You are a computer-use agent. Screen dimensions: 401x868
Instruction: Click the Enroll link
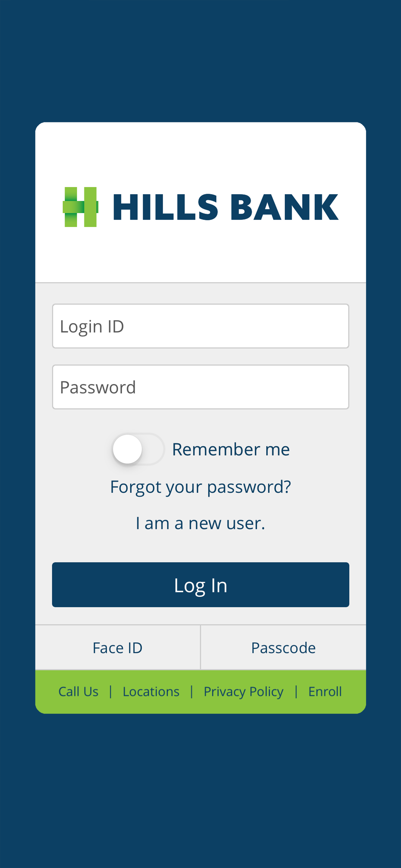(x=324, y=691)
